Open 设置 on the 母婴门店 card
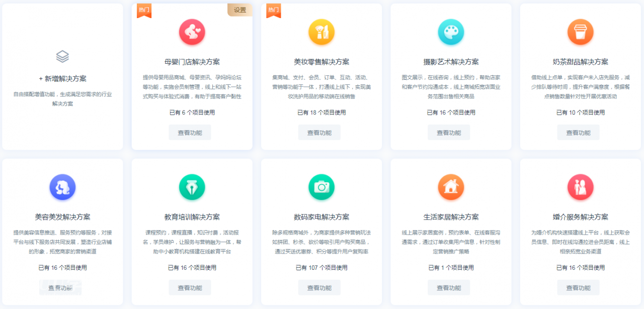The image size is (644, 309). coord(240,10)
